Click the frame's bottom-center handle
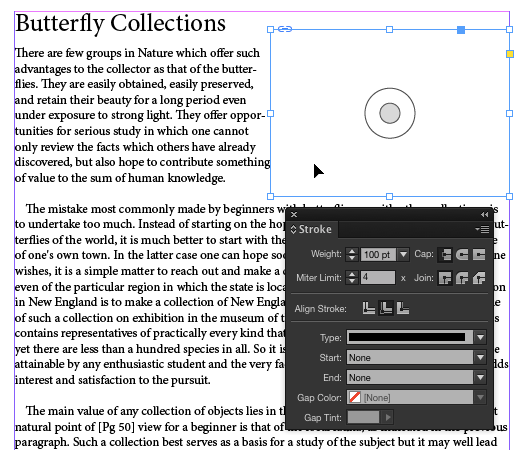This screenshot has width=527, height=450. [x=389, y=196]
